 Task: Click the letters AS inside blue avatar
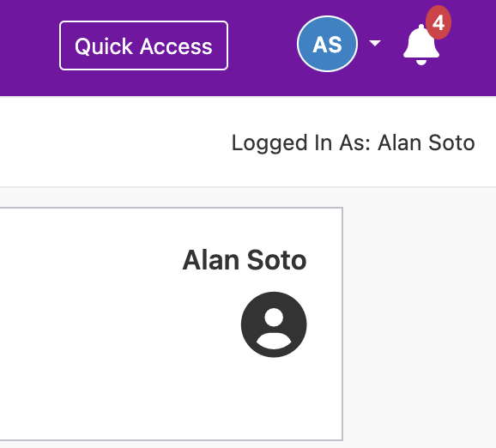[328, 45]
